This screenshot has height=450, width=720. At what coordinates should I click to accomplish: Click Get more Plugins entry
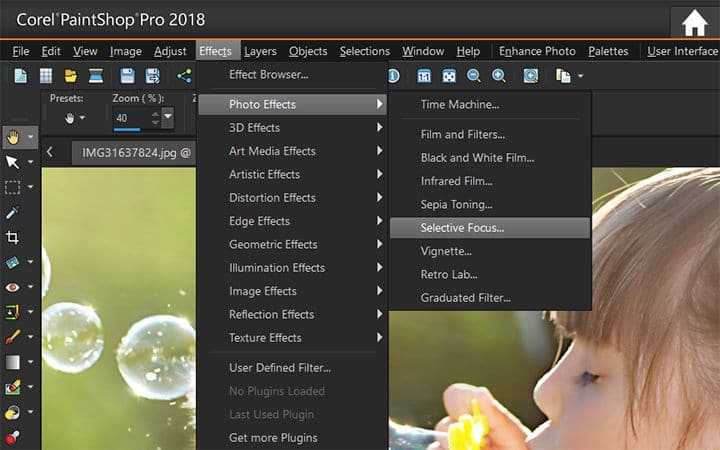point(292,438)
